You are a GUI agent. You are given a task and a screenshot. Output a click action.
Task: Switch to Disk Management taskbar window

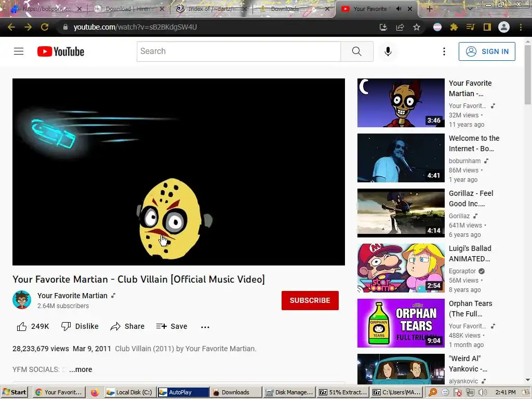[x=289, y=392]
